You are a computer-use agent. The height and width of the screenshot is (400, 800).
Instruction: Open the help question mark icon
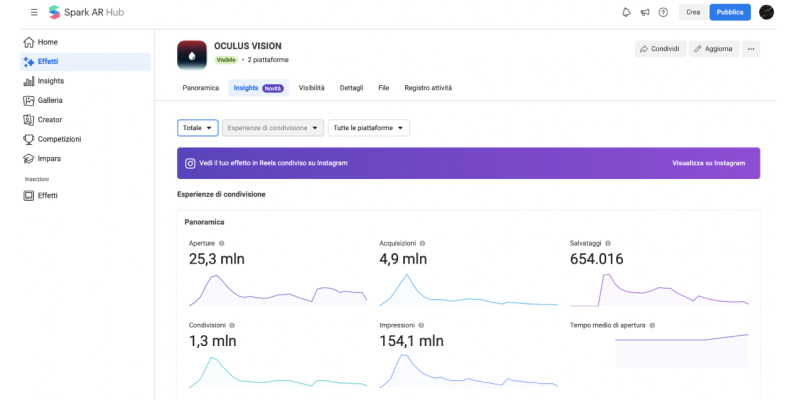coord(663,12)
